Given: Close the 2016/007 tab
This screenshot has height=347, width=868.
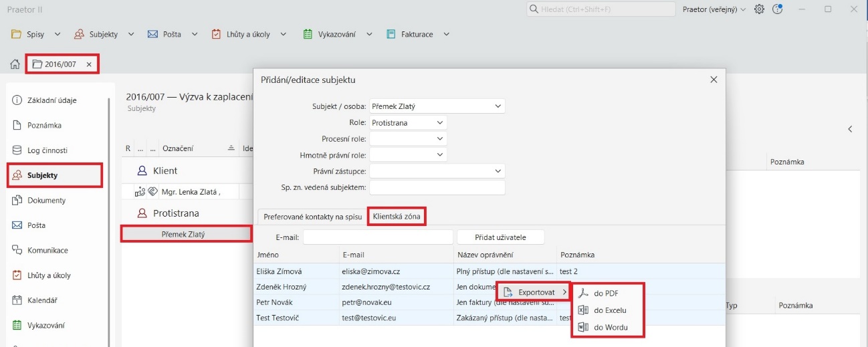Looking at the screenshot, I should [89, 64].
